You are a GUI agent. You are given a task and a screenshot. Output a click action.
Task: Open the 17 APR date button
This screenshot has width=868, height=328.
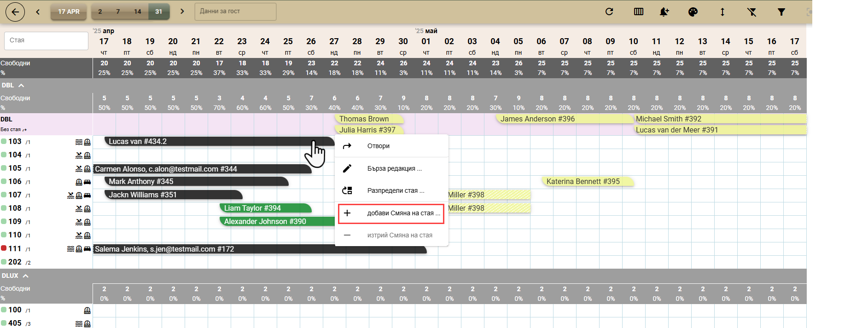click(x=69, y=12)
